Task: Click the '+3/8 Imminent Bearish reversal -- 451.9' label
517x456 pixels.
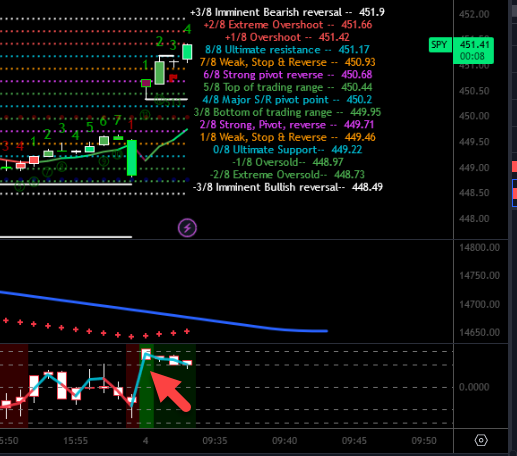Action: [287, 12]
